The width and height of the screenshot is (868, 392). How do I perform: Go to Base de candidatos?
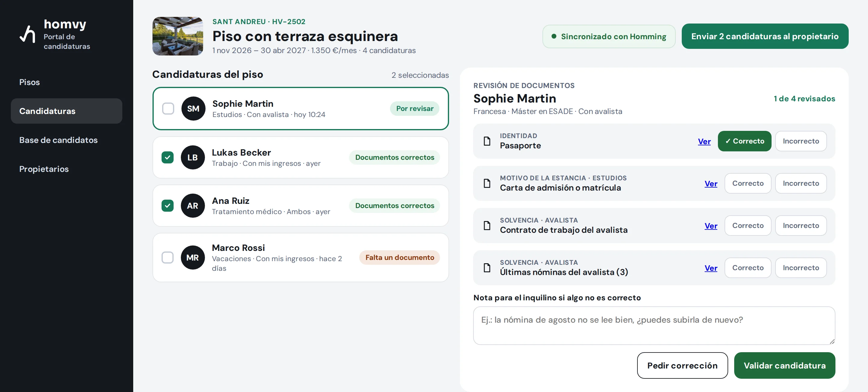click(66, 140)
